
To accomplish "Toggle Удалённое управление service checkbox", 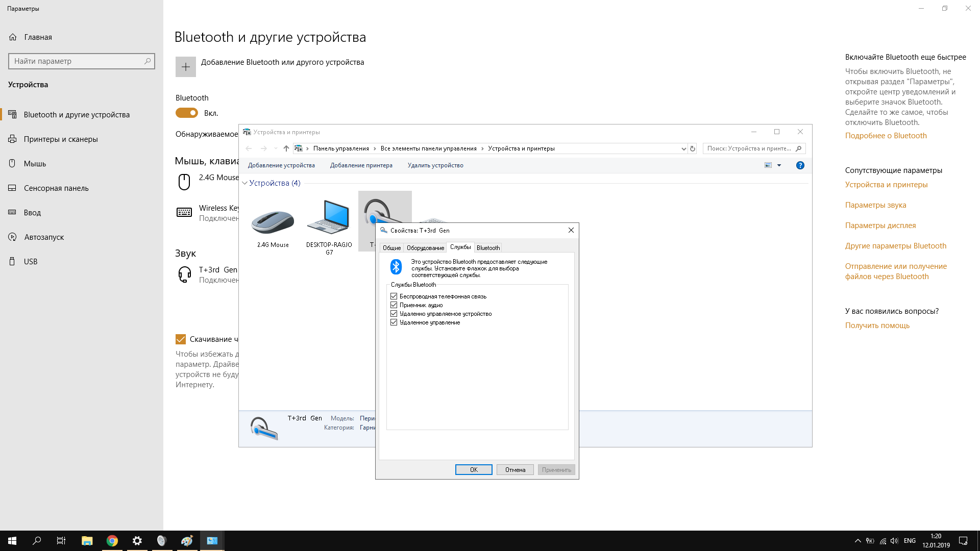I will point(394,322).
